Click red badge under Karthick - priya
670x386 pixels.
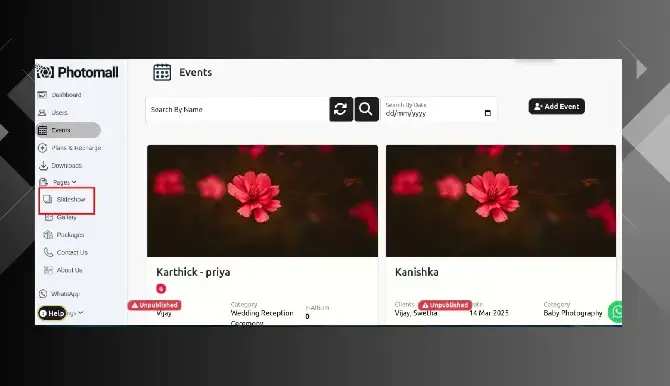coord(161,289)
